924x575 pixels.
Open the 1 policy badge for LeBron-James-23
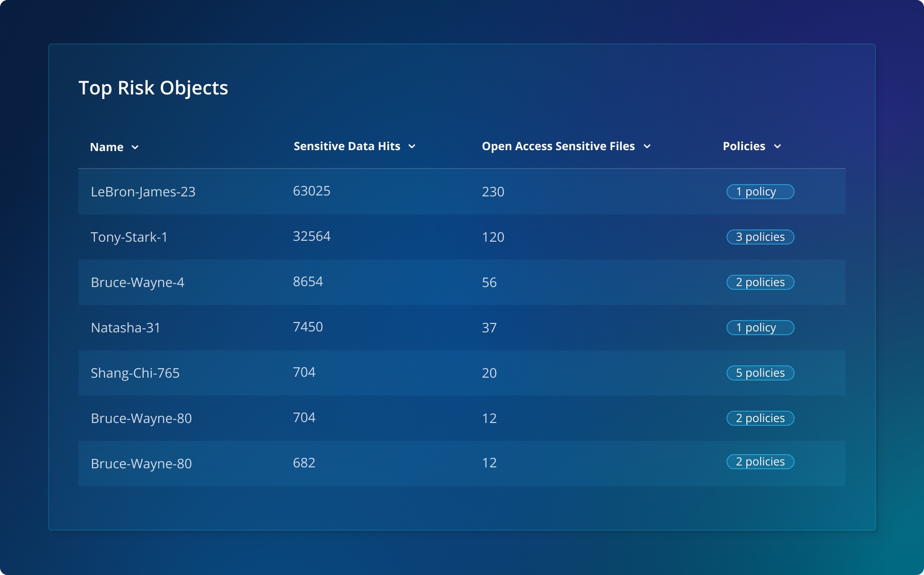(761, 192)
